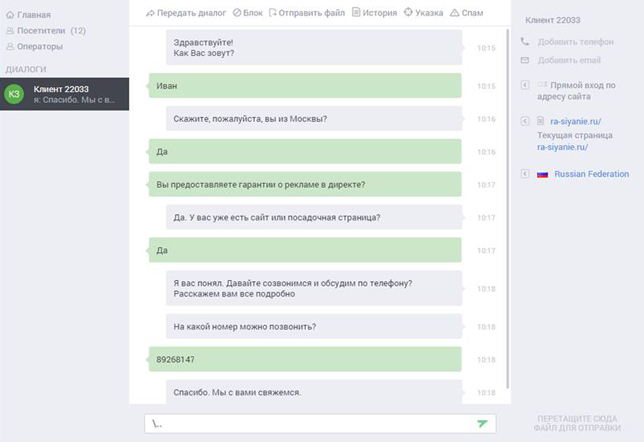
Task: Click the message "89268147"
Action: click(305, 359)
